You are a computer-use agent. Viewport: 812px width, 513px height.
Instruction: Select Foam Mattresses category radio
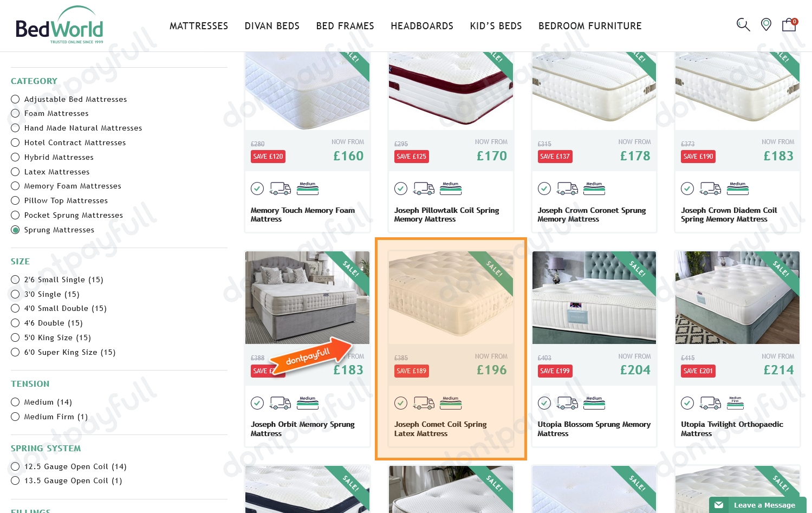pyautogui.click(x=15, y=113)
